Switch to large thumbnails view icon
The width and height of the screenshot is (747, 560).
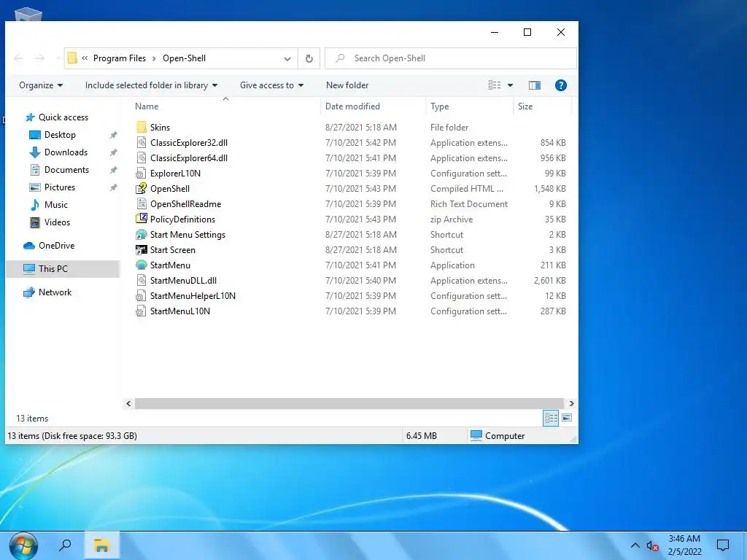567,418
